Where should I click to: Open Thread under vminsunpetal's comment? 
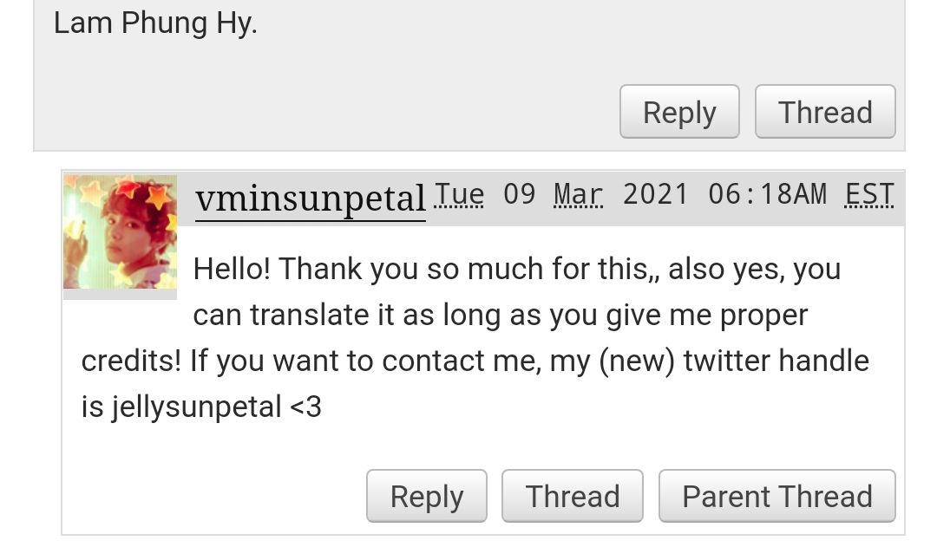point(573,496)
